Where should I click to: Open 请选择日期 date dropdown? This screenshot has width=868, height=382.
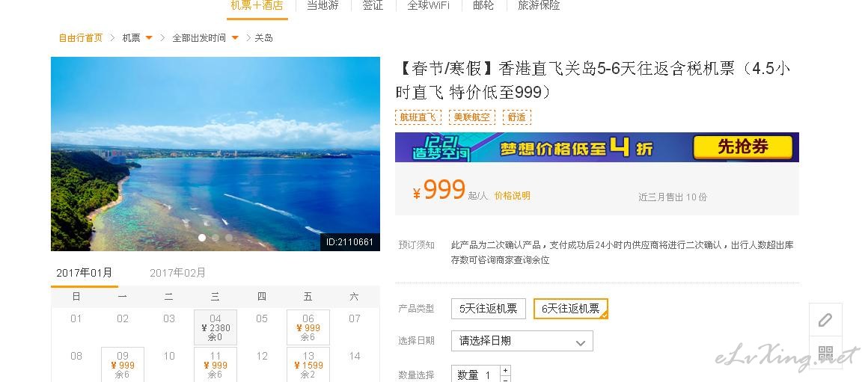tap(522, 341)
